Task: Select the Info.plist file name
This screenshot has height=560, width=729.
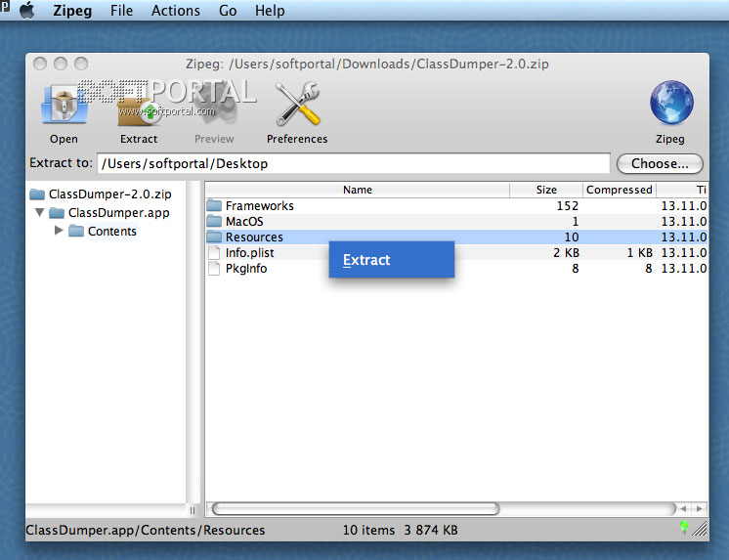Action: 249,253
